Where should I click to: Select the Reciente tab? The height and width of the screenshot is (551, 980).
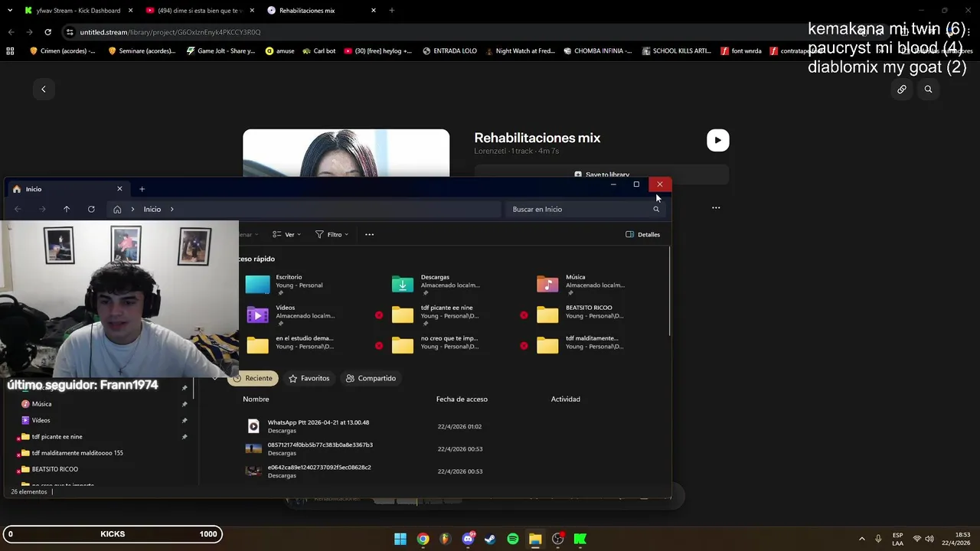click(x=253, y=378)
